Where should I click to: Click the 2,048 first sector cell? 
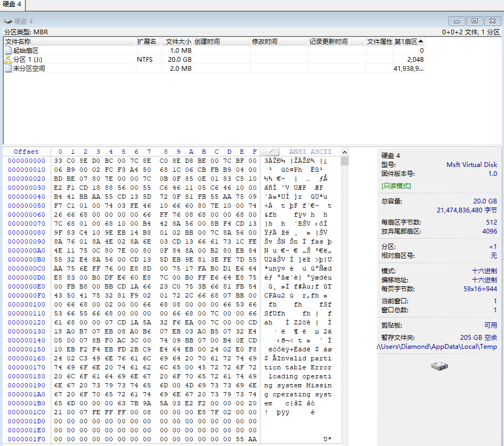point(415,60)
